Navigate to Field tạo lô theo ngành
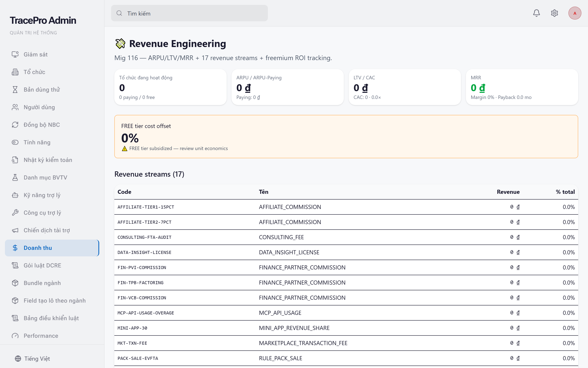The width and height of the screenshot is (588, 368). click(52, 301)
